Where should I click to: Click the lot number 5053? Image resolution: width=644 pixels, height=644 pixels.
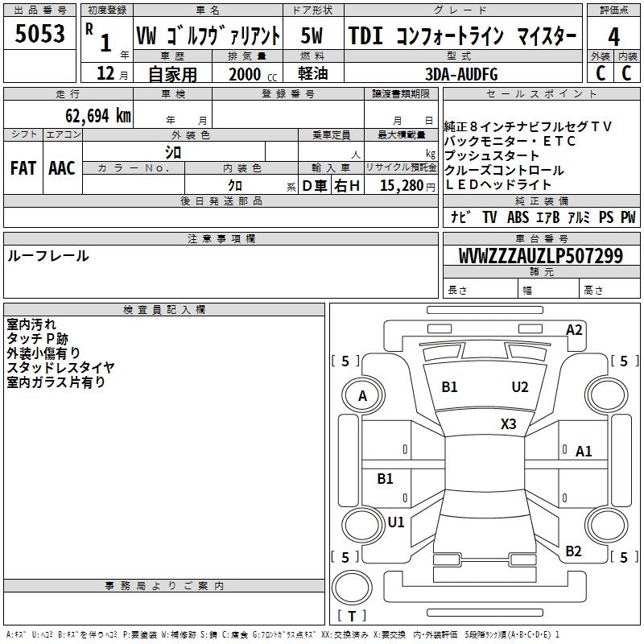coord(40,34)
